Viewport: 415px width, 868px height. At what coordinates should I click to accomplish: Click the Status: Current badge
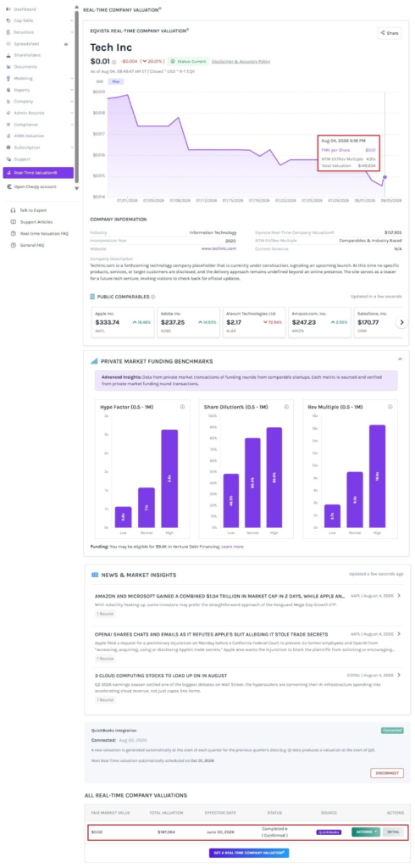point(187,61)
